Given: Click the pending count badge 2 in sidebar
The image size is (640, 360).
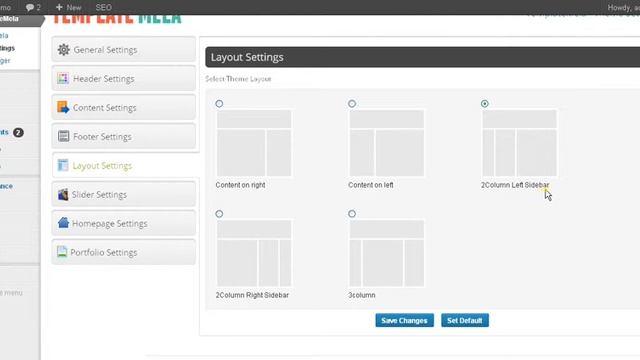Looking at the screenshot, I should [18, 132].
